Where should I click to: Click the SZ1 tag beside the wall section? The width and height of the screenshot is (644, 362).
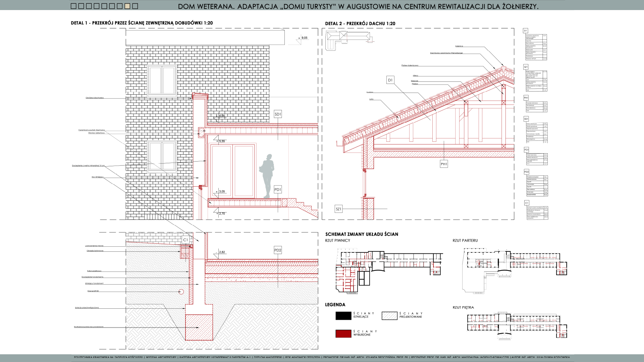tap(339, 209)
